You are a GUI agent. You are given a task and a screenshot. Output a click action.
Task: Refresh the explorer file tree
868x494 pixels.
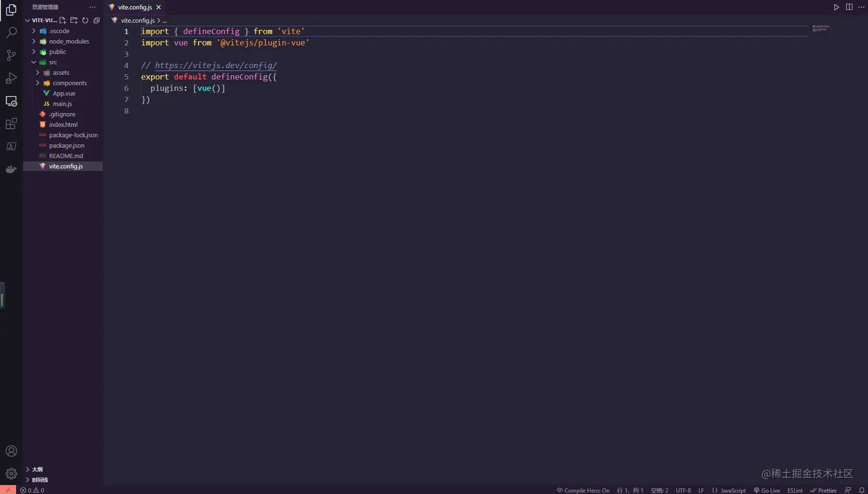(x=85, y=20)
